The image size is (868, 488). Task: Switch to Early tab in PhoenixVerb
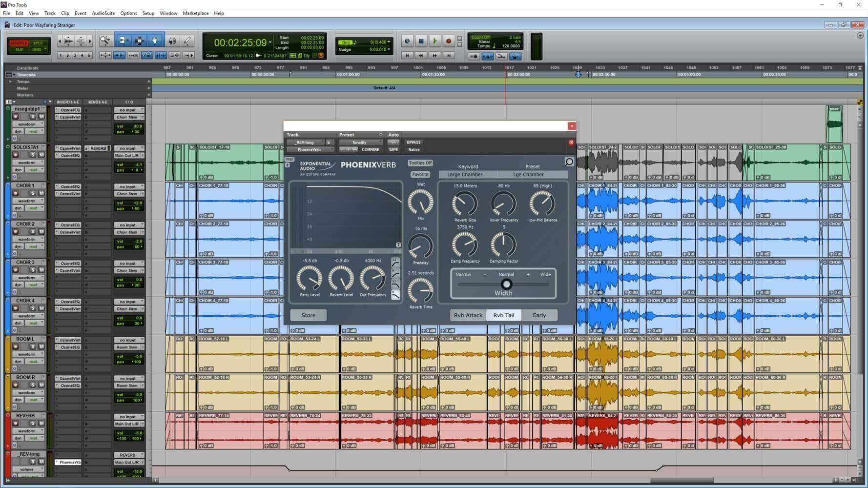(x=539, y=315)
